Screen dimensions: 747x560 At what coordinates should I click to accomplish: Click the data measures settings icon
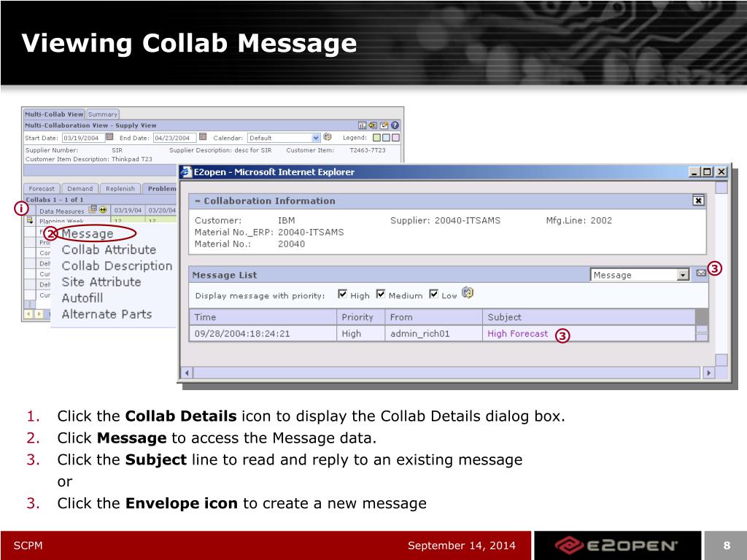[x=93, y=209]
